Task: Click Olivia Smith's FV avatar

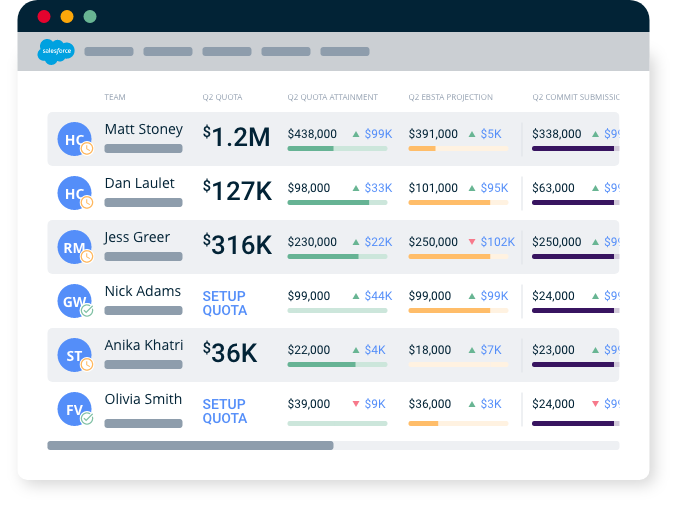Action: [x=73, y=409]
